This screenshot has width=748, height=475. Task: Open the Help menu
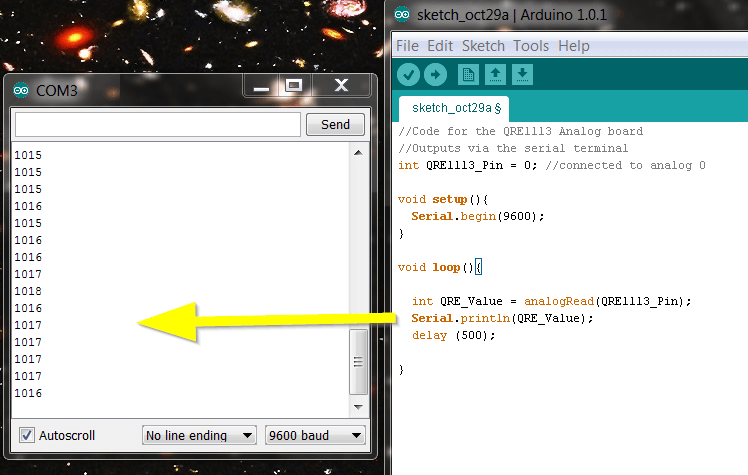click(x=574, y=46)
